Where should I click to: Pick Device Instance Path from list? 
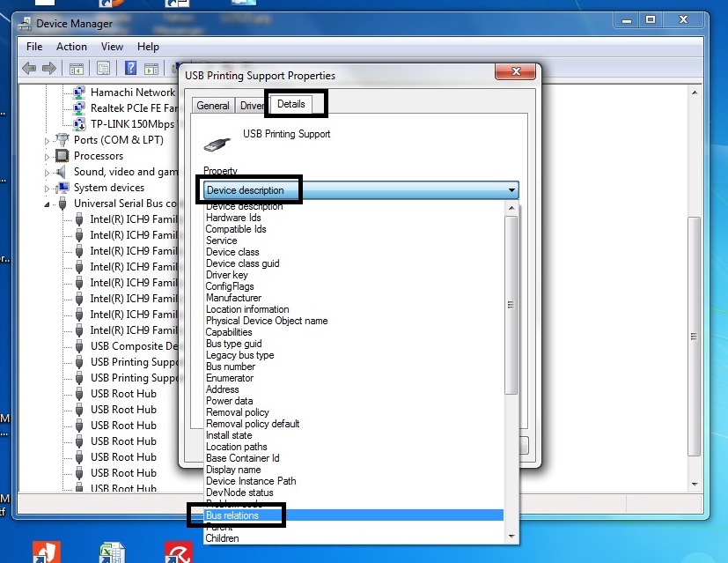coord(354,481)
